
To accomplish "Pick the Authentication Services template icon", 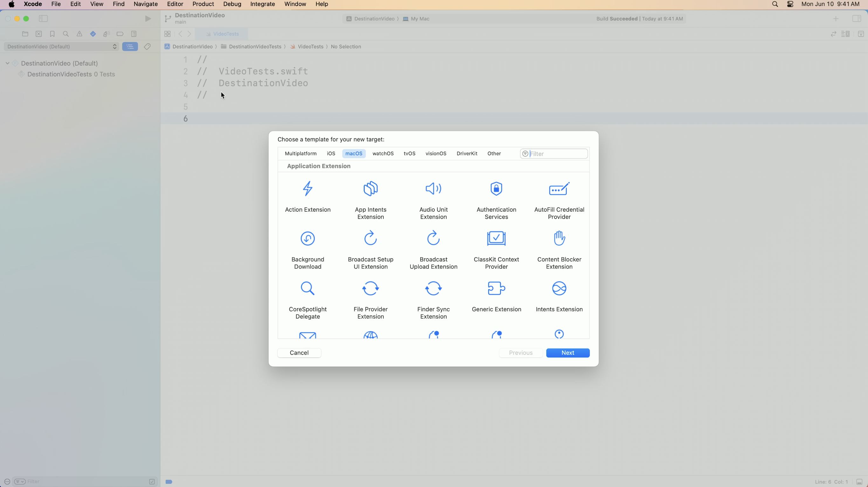I will coord(496,188).
